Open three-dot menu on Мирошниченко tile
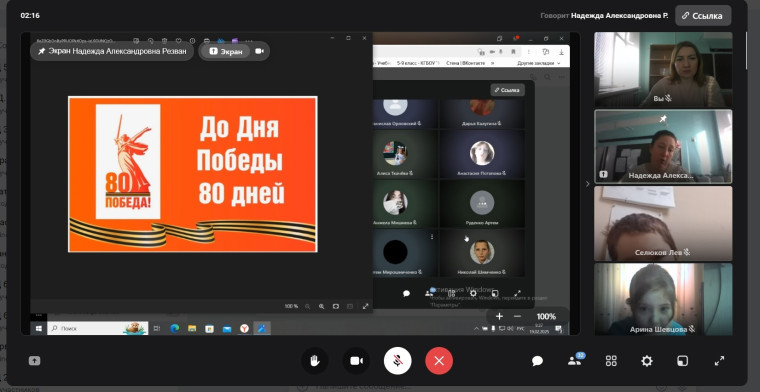This screenshot has height=392, width=760. 432,236
